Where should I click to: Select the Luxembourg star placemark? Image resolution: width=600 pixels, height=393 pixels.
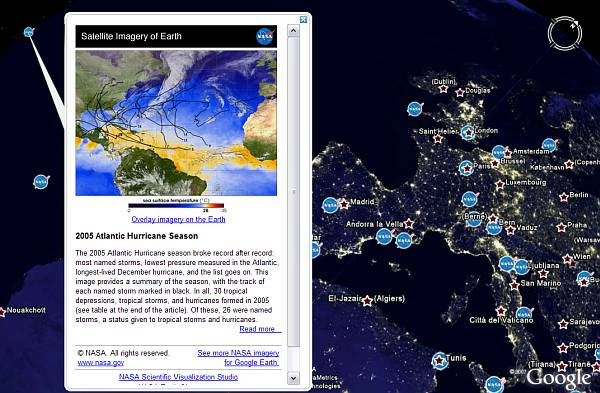[x=500, y=185]
